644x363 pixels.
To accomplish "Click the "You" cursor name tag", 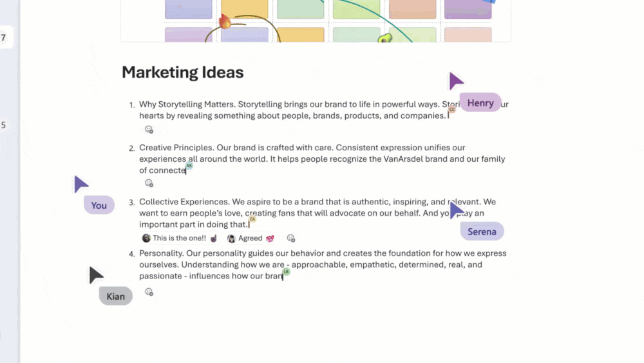I will pos(99,206).
